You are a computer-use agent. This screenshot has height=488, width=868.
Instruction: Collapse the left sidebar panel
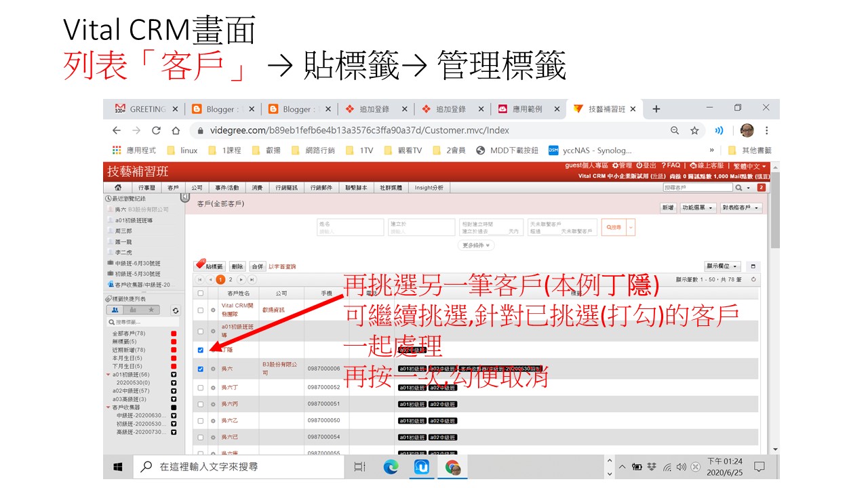tap(184, 198)
